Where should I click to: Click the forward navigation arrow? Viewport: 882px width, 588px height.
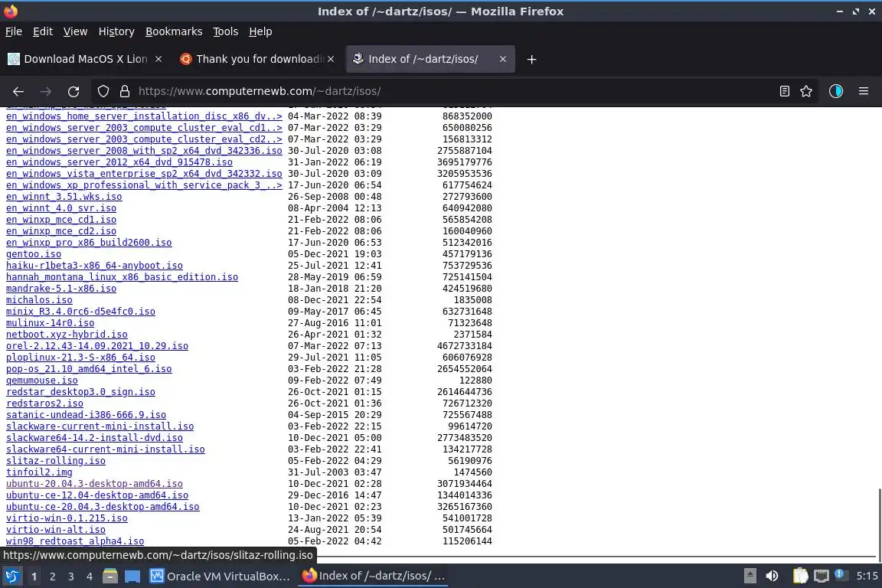[x=46, y=91]
